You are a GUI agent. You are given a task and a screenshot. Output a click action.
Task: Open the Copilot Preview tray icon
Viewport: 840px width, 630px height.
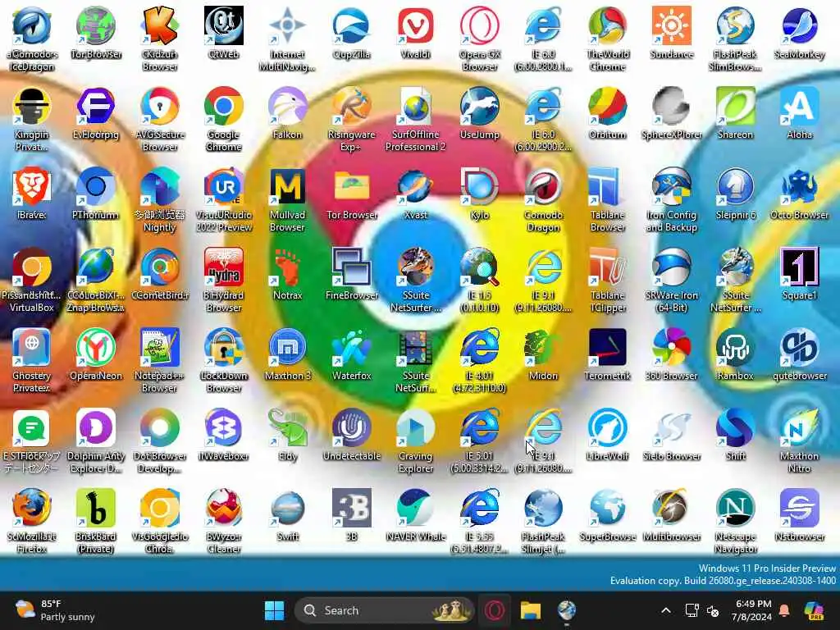[815, 610]
